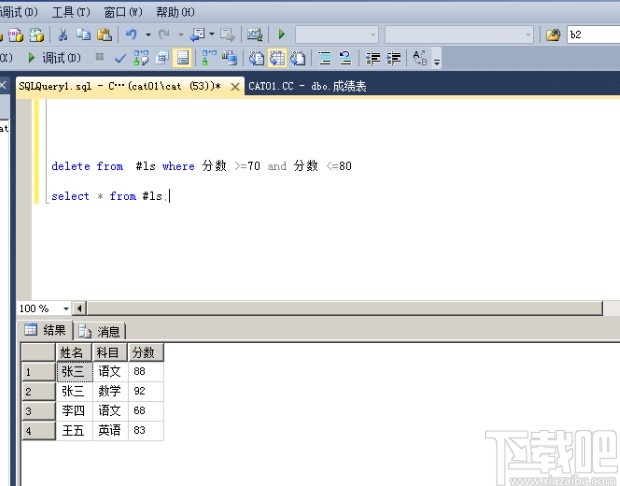Click the Copy icon in toolbar
This screenshot has width=620, height=486.
(x=83, y=35)
